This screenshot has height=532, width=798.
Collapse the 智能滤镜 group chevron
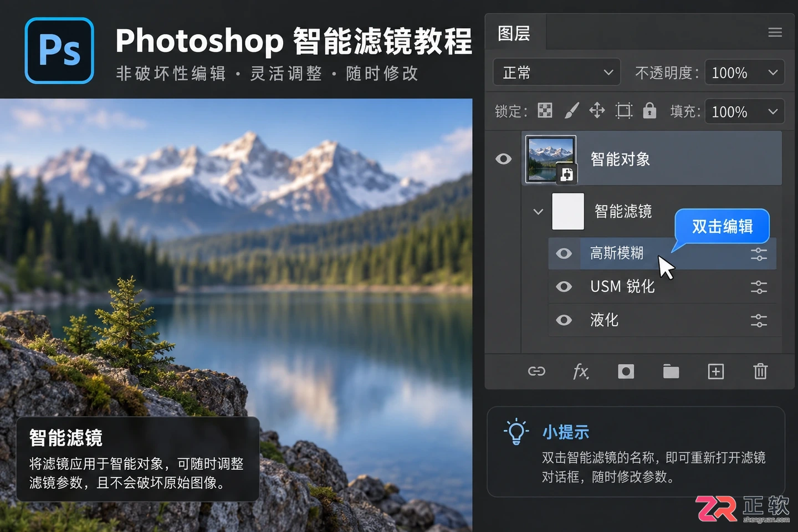(538, 212)
